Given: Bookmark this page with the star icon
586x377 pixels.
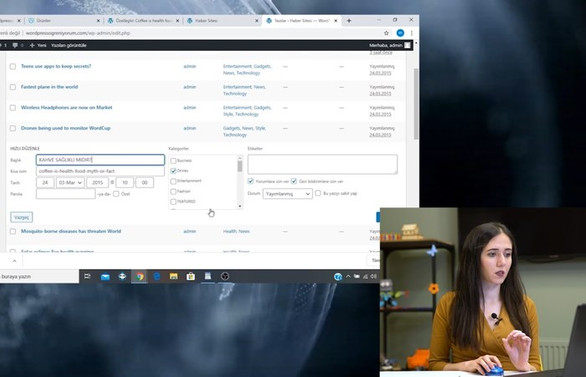Looking at the screenshot, I should [x=386, y=33].
